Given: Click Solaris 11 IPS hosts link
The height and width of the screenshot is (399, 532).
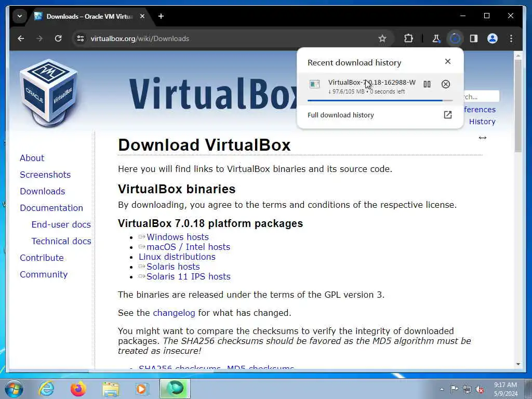Looking at the screenshot, I should point(188,276).
